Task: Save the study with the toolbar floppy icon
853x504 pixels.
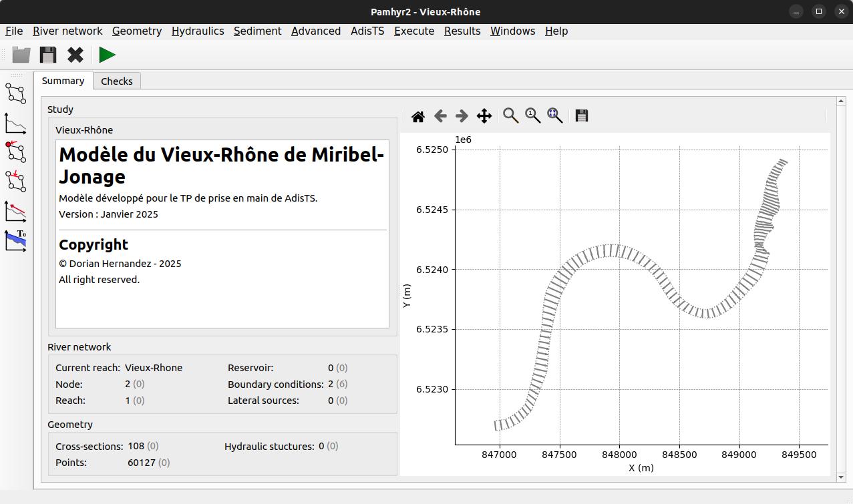Action: 48,55
